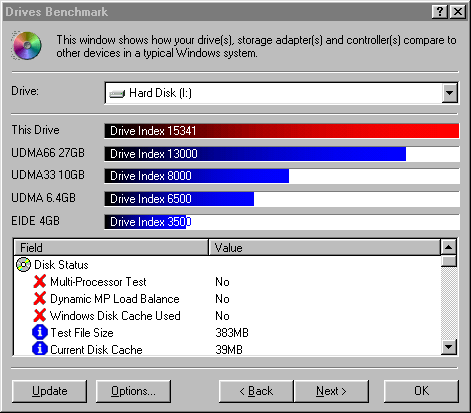Click the Value column header
The width and height of the screenshot is (471, 413).
[324, 248]
